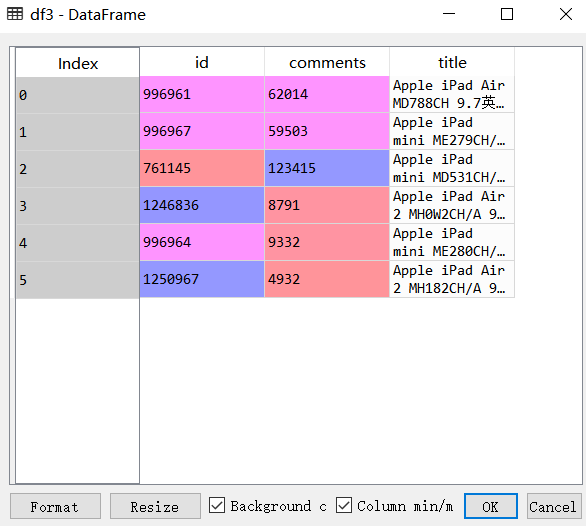The image size is (586, 526).
Task: Select row index 4
Action: [78, 243]
